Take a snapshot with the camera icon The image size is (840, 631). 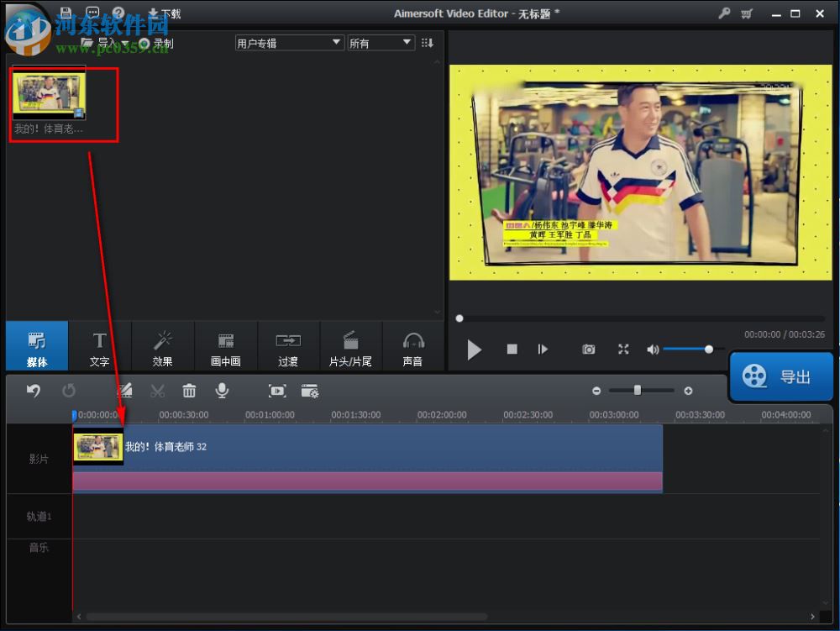coord(589,349)
